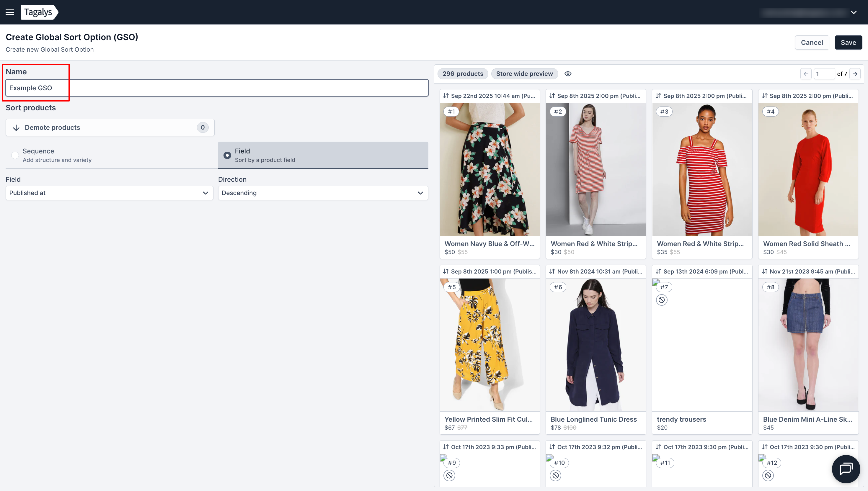Toggle the preview eye icon
The height and width of the screenshot is (491, 868).
point(568,73)
